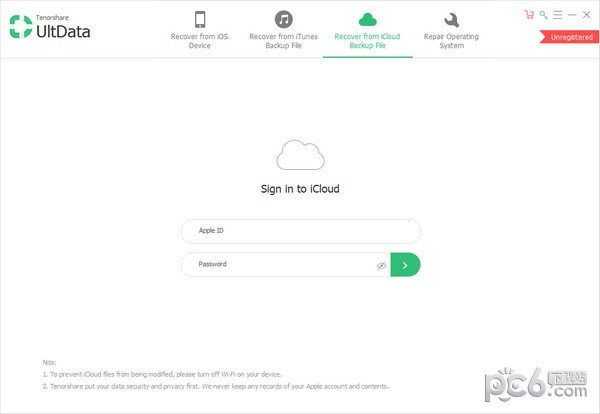Click the Tenorshare UltData logo
Screen dimensions: 600x414
click(50, 27)
